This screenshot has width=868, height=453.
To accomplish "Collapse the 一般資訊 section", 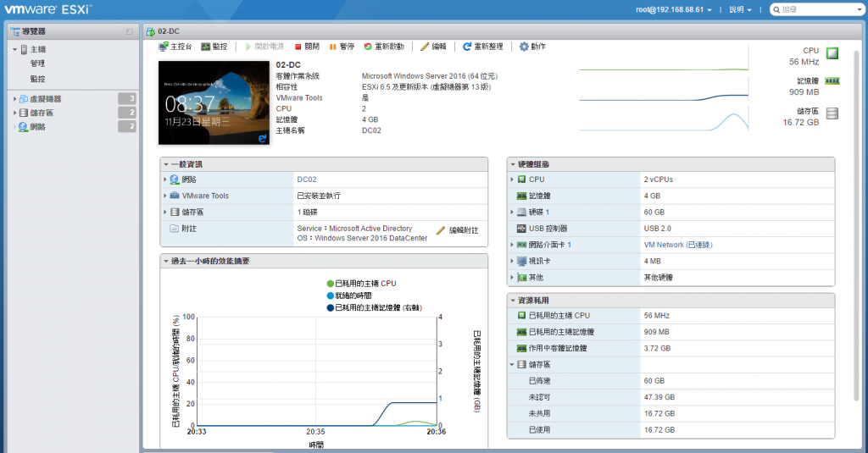I will (x=166, y=164).
